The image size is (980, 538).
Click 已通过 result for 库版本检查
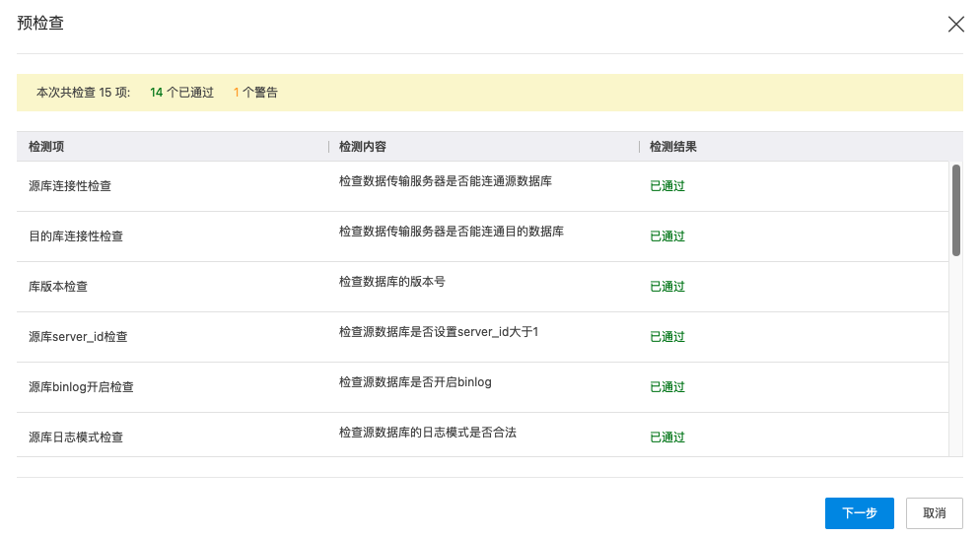(x=667, y=287)
